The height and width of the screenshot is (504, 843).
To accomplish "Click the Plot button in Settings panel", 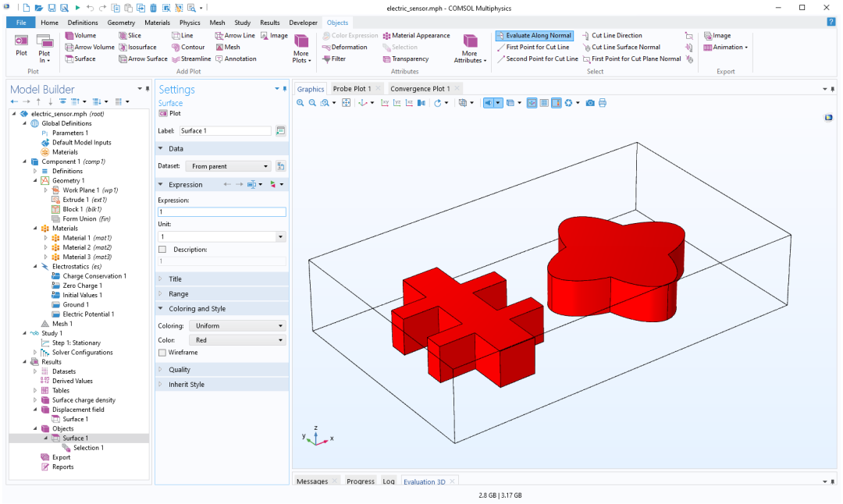I will point(170,113).
